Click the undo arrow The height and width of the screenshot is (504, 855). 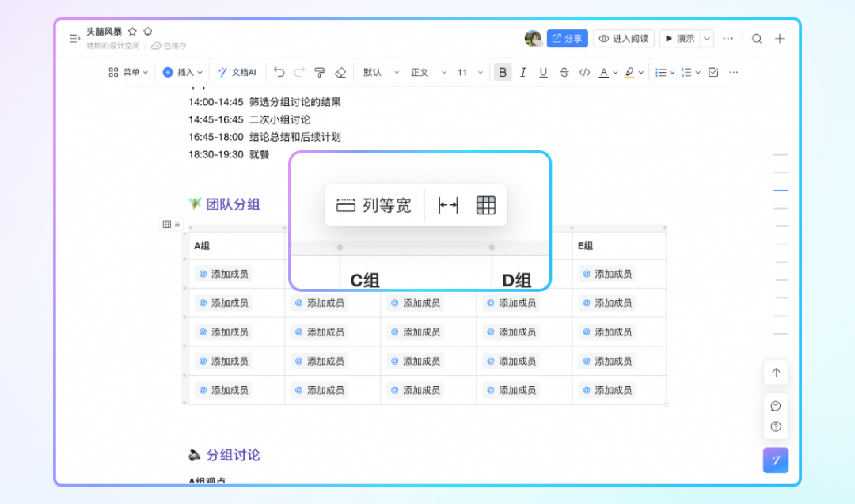point(279,72)
